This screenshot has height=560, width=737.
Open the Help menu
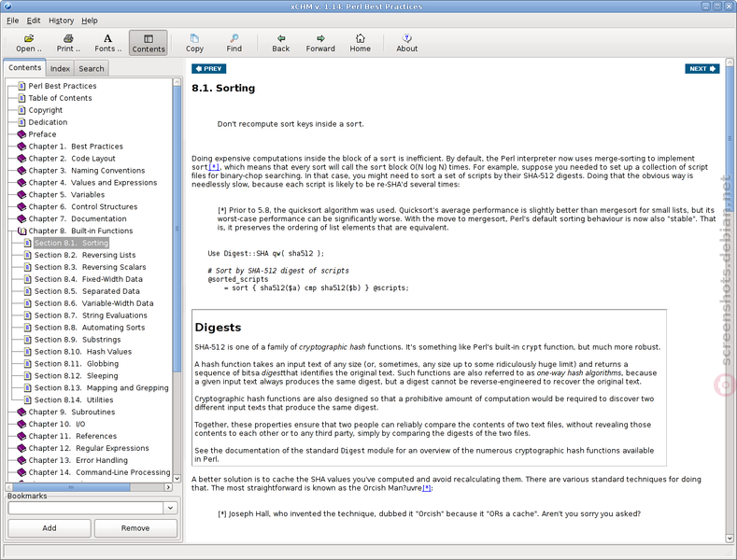90,21
